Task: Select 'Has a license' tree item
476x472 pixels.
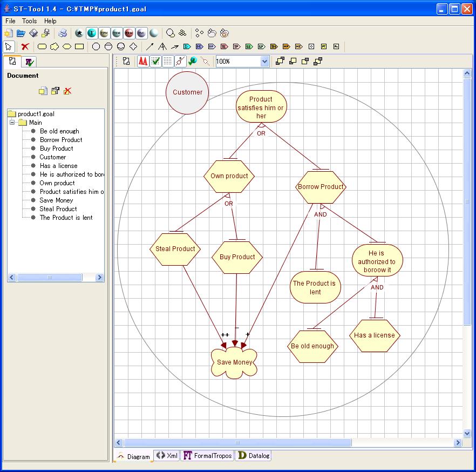Action: coord(59,166)
